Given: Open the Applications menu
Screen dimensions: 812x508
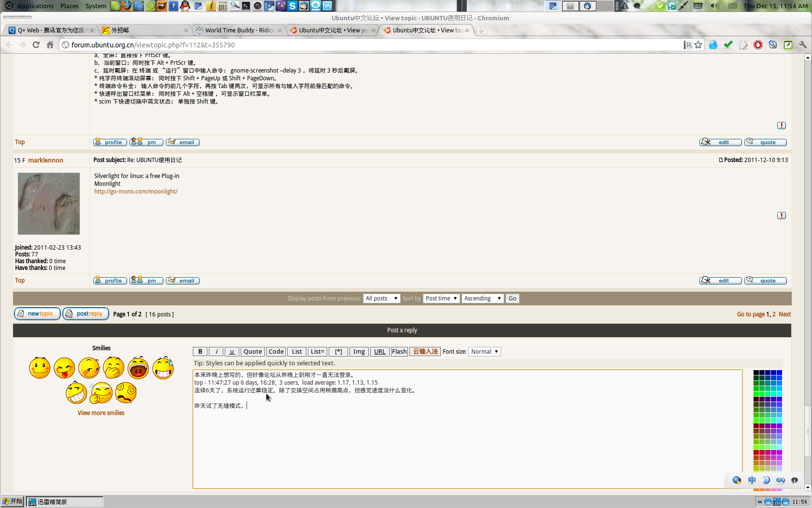Looking at the screenshot, I should point(35,6).
